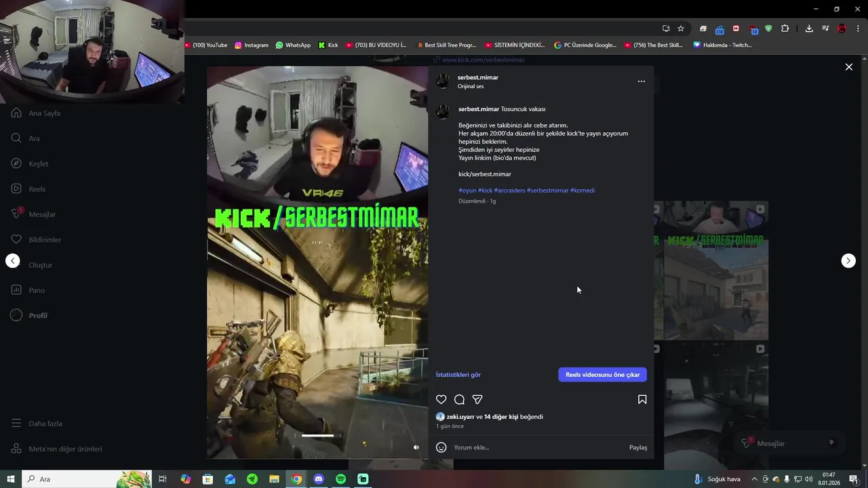Image resolution: width=868 pixels, height=488 pixels.
Task: Close the reel viewer with X
Action: 848,67
